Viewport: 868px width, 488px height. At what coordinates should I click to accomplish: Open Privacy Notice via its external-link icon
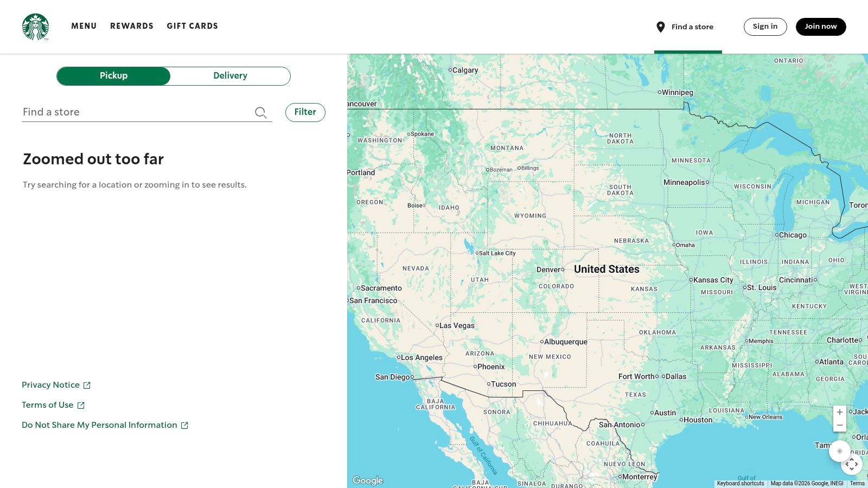pos(87,385)
